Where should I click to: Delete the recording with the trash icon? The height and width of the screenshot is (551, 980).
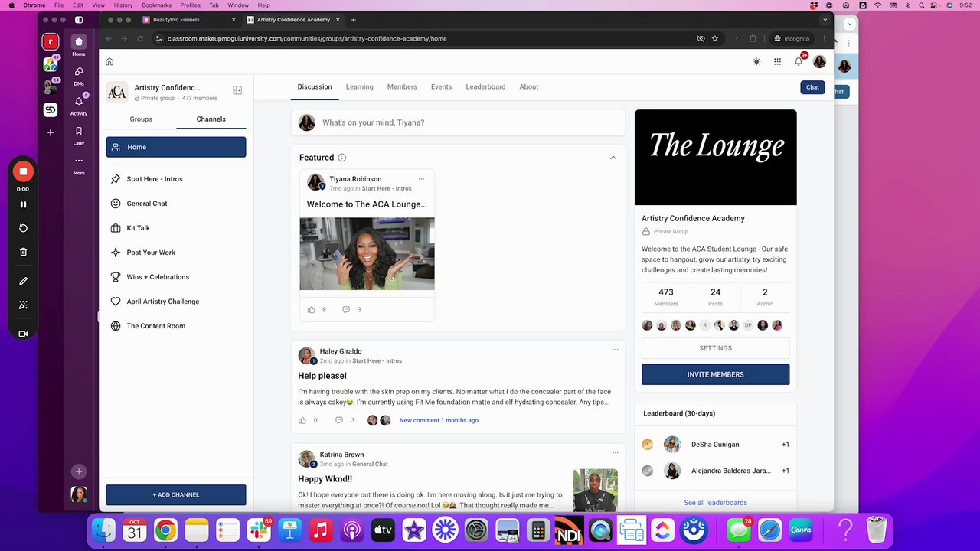23,252
